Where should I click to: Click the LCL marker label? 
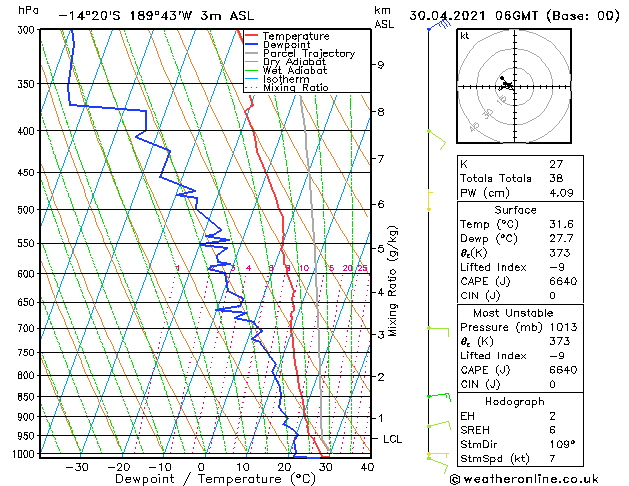pyautogui.click(x=394, y=439)
